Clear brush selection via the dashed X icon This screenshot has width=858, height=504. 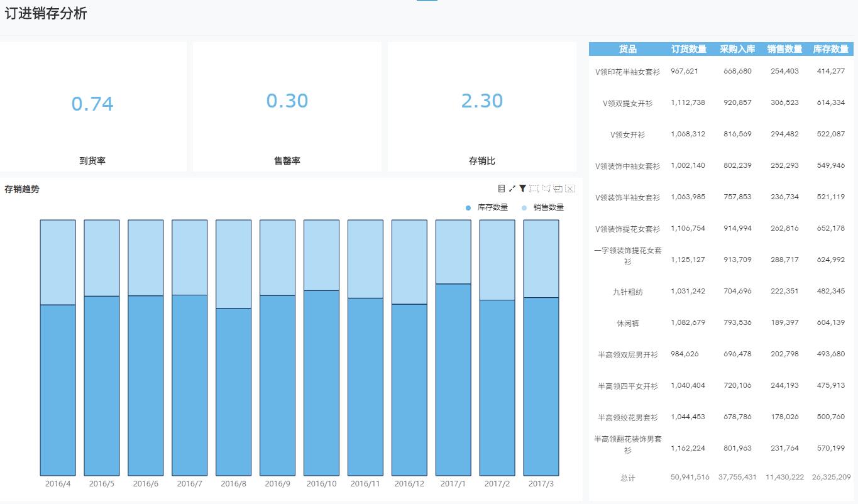570,189
